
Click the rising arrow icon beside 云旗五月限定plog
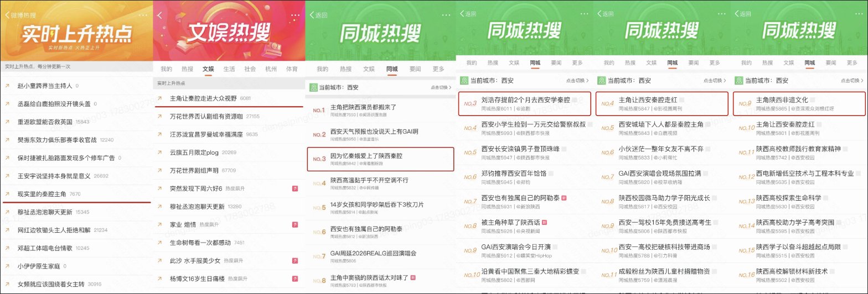tap(160, 153)
